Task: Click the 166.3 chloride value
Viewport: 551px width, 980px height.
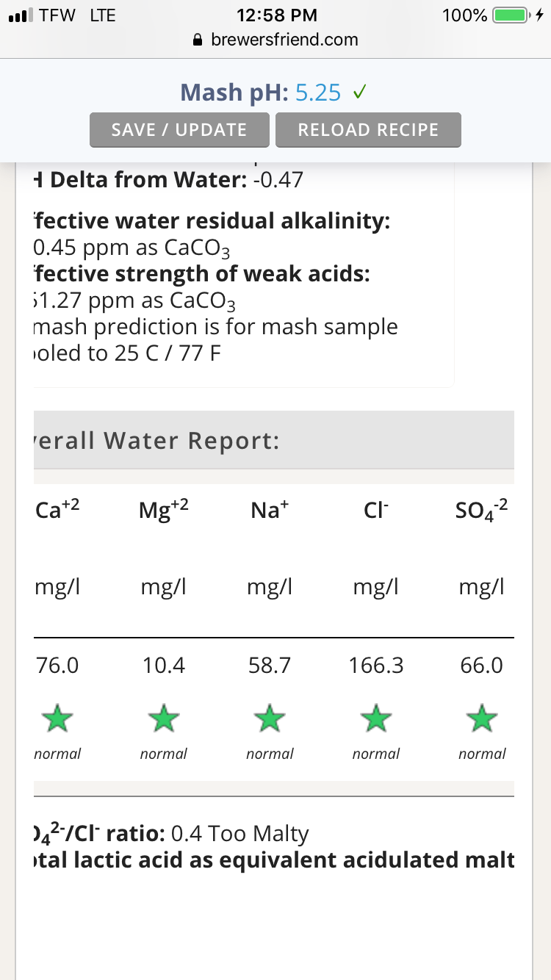Action: point(376,666)
